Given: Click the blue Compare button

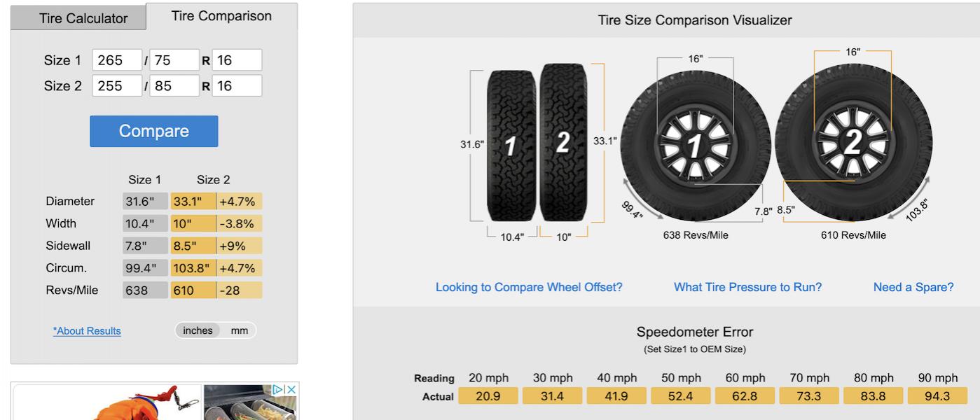Looking at the screenshot, I should tap(154, 131).
